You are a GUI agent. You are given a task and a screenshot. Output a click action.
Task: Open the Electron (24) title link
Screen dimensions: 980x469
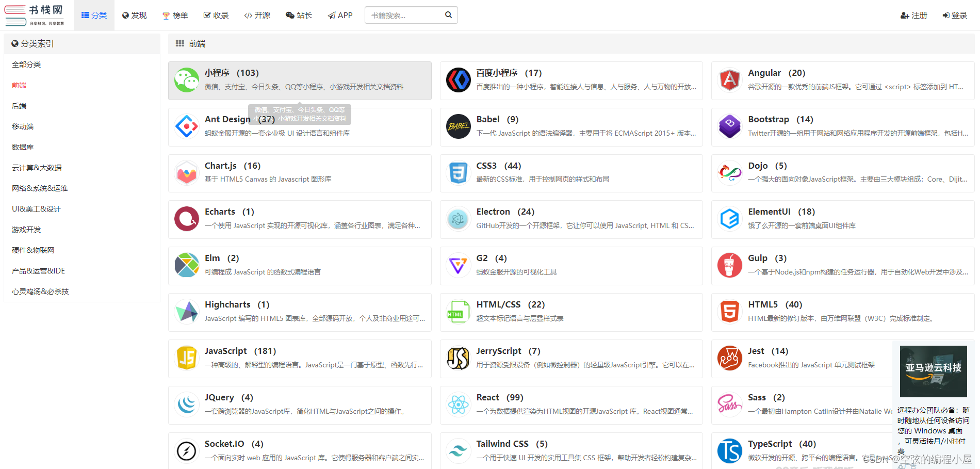click(505, 212)
